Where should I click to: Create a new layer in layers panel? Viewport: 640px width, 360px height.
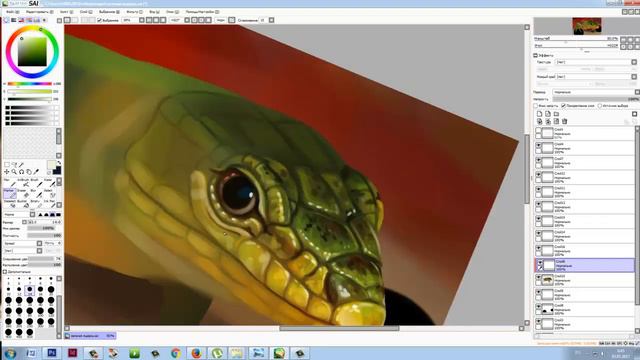[x=539, y=114]
